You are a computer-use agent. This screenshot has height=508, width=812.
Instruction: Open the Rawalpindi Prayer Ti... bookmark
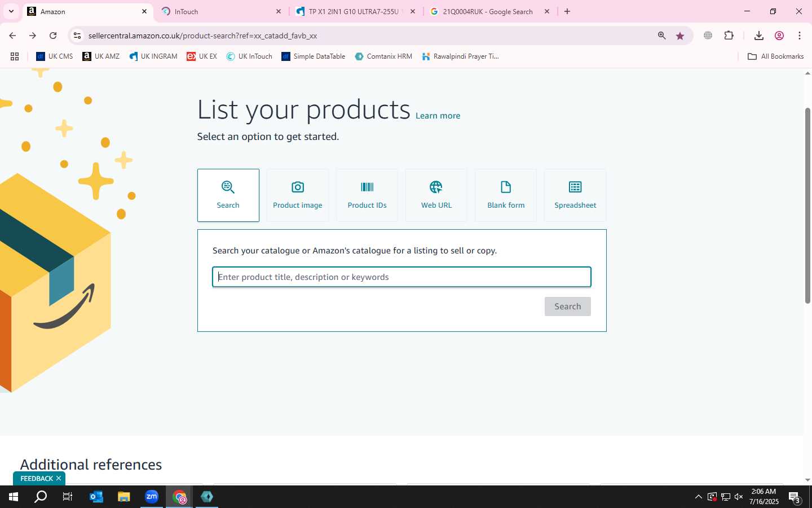(460, 56)
